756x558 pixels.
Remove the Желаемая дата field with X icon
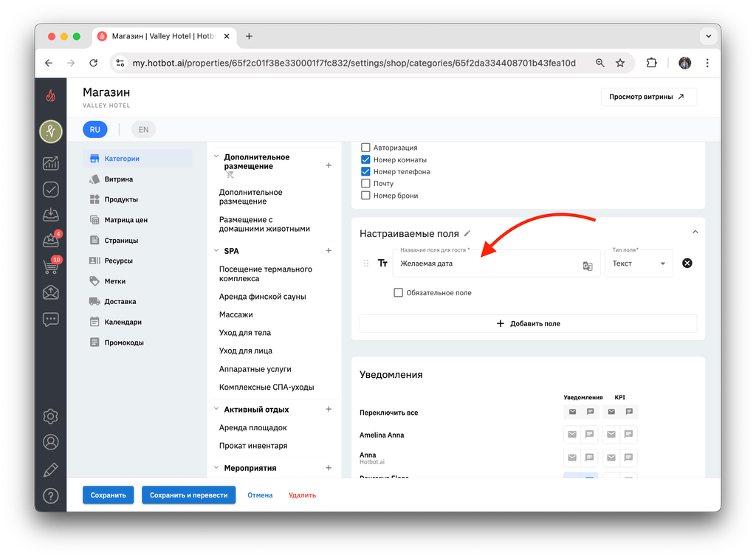click(x=687, y=263)
